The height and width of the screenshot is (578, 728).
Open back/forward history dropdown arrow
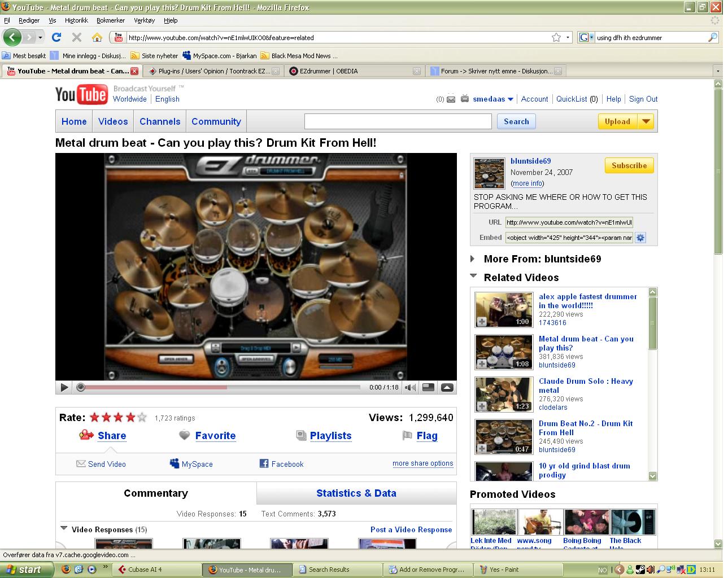pyautogui.click(x=40, y=38)
